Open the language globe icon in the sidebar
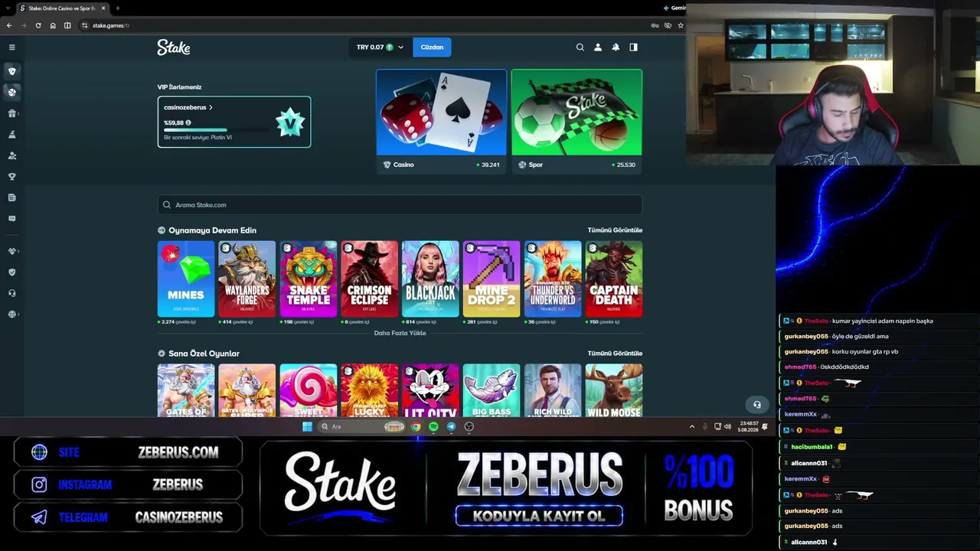980x551 pixels. tap(11, 315)
